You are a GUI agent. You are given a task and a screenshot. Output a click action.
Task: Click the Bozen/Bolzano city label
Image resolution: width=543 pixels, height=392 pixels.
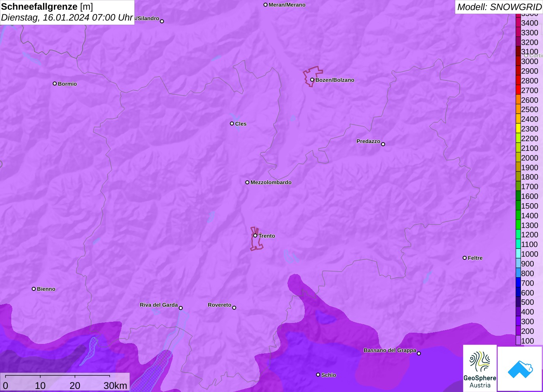[x=335, y=80]
